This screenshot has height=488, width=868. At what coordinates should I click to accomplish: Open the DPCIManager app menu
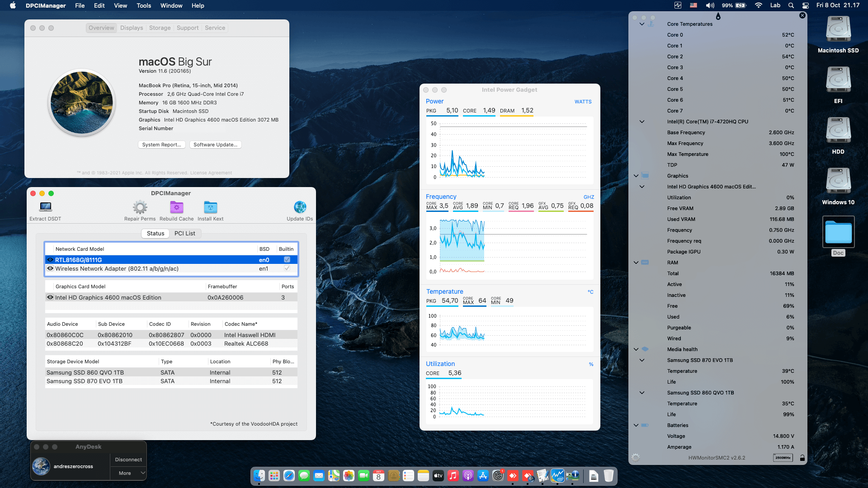point(46,5)
